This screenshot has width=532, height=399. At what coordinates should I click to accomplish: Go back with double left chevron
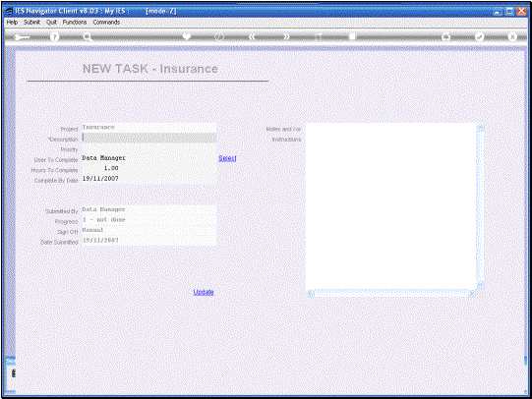pos(252,36)
